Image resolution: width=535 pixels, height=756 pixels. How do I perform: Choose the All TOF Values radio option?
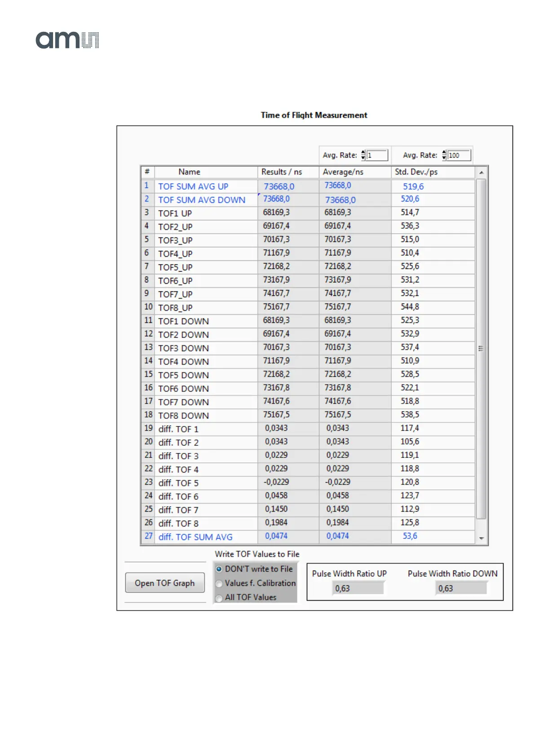click(246, 598)
